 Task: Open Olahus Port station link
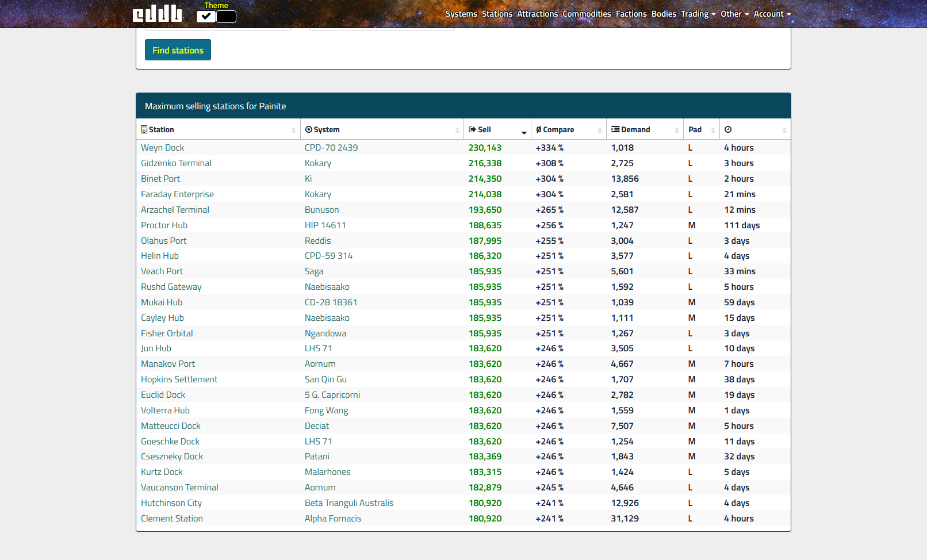coord(163,241)
